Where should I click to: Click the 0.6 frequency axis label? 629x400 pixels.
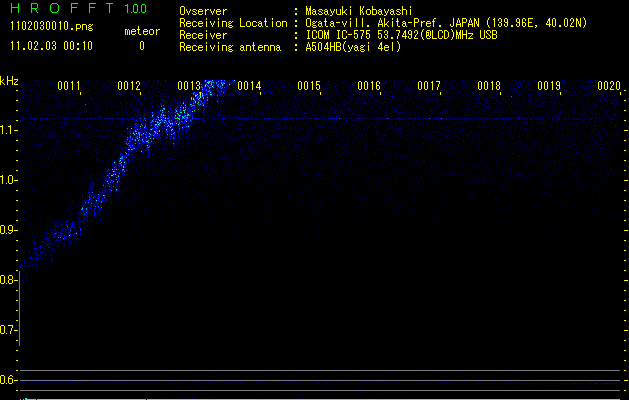click(x=8, y=380)
